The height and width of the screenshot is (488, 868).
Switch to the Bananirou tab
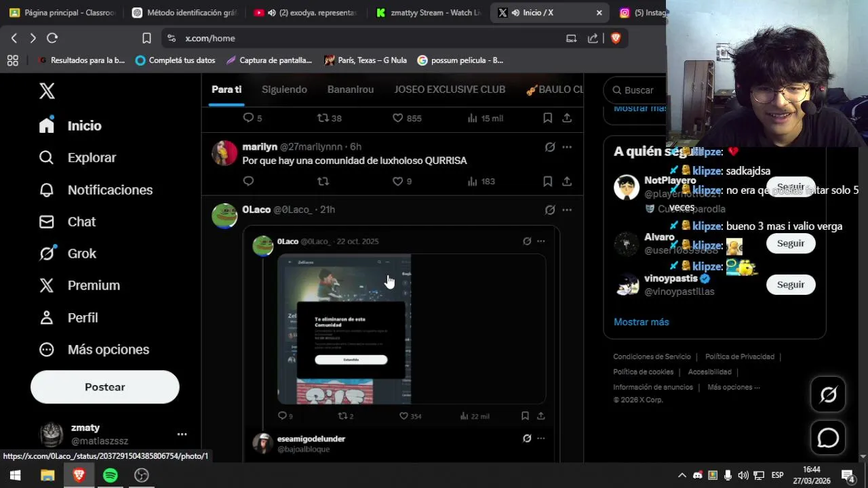click(351, 89)
